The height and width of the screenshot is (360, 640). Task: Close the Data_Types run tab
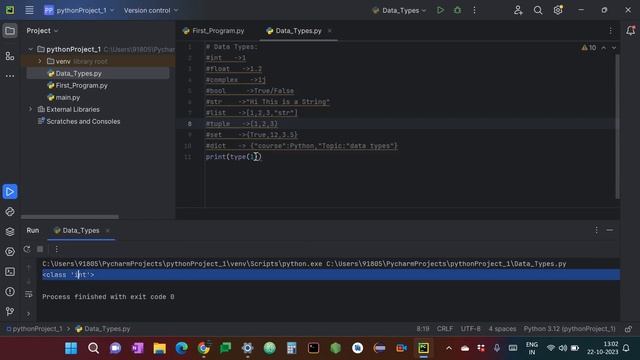(x=107, y=231)
